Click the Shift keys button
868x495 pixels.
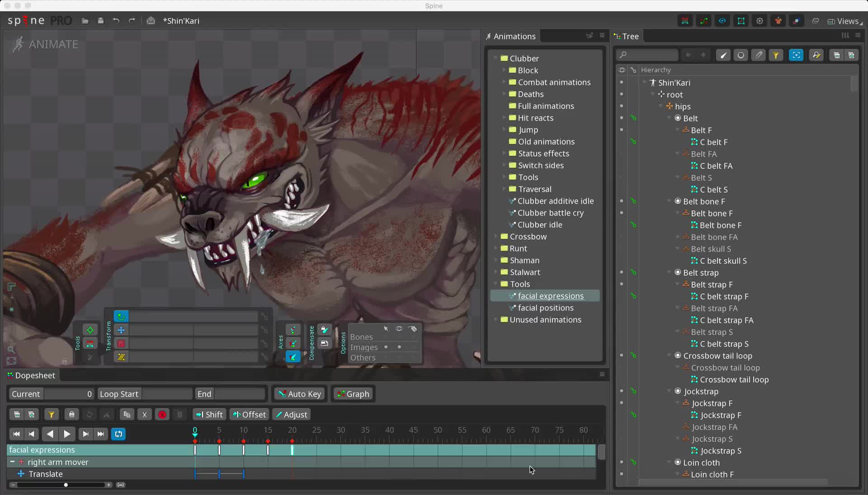coord(209,415)
